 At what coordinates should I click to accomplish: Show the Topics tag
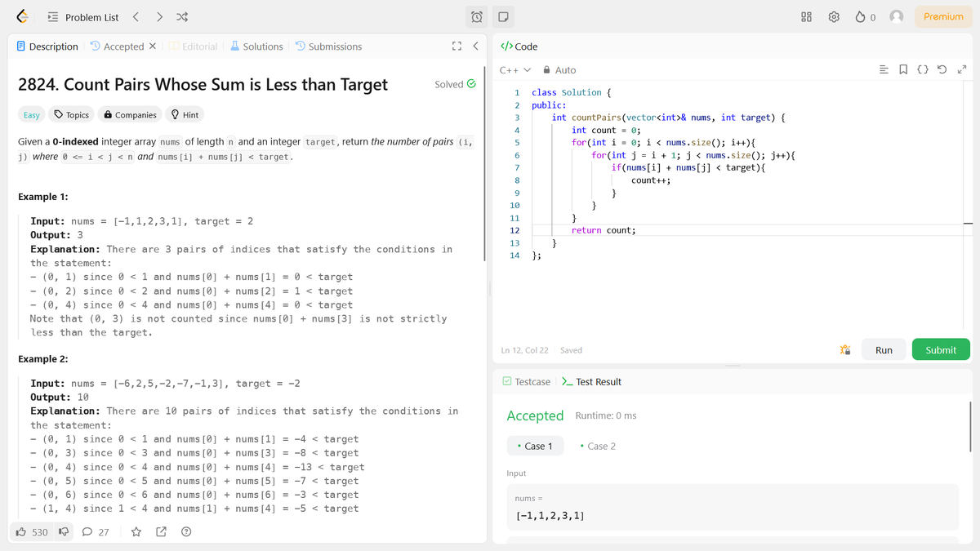pyautogui.click(x=71, y=115)
